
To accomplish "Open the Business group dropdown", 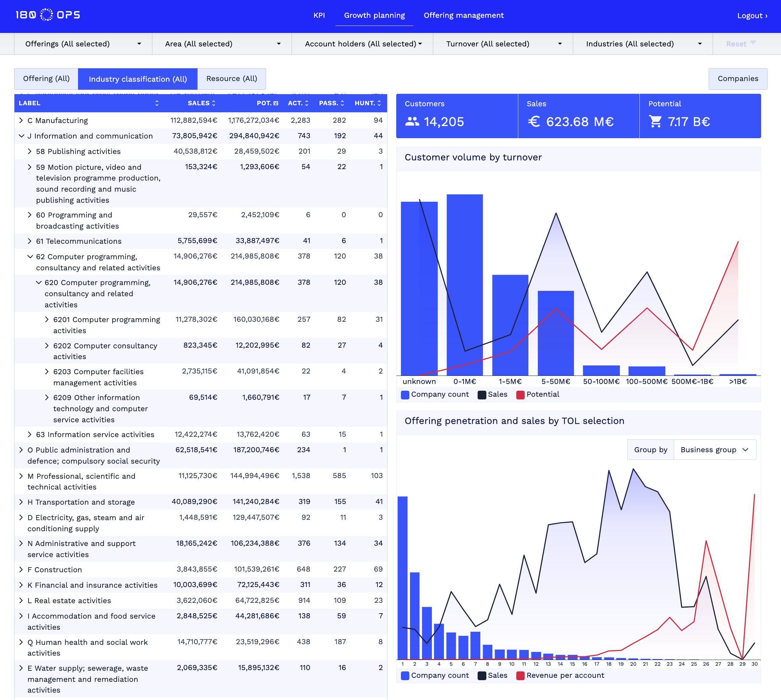I will point(715,449).
